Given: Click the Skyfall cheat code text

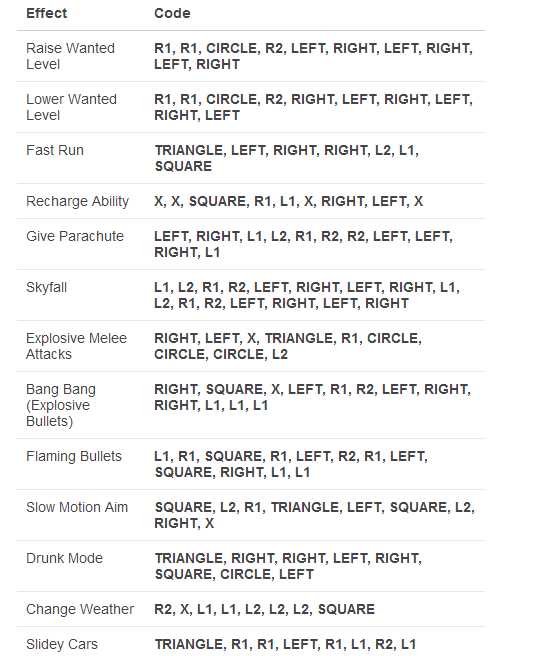Looking at the screenshot, I should (x=307, y=295).
